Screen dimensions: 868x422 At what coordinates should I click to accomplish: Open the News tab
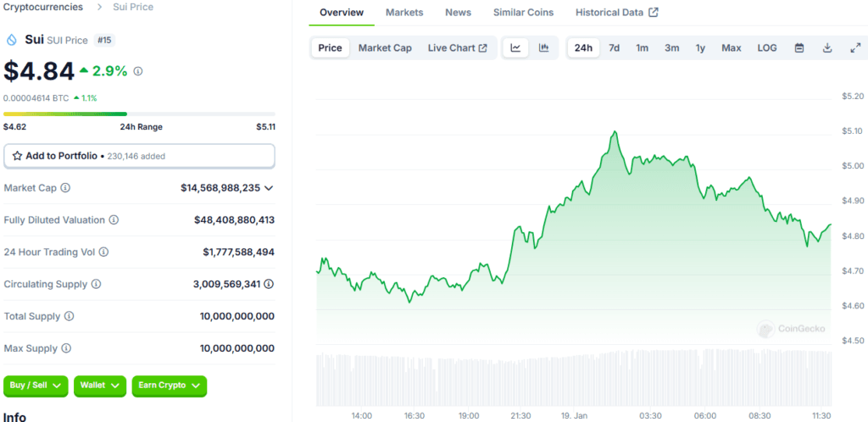pos(459,12)
